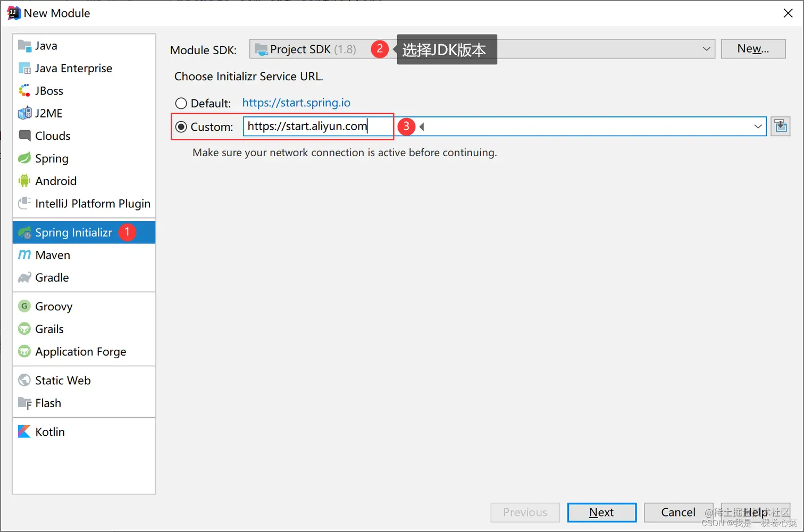This screenshot has width=804, height=532.
Task: Open the Module SDK dropdown
Action: 482,49
